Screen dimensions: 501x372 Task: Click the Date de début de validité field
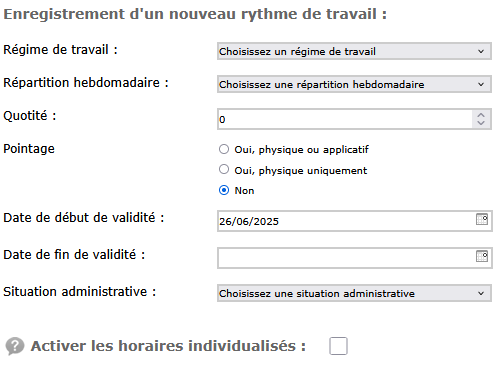point(346,221)
